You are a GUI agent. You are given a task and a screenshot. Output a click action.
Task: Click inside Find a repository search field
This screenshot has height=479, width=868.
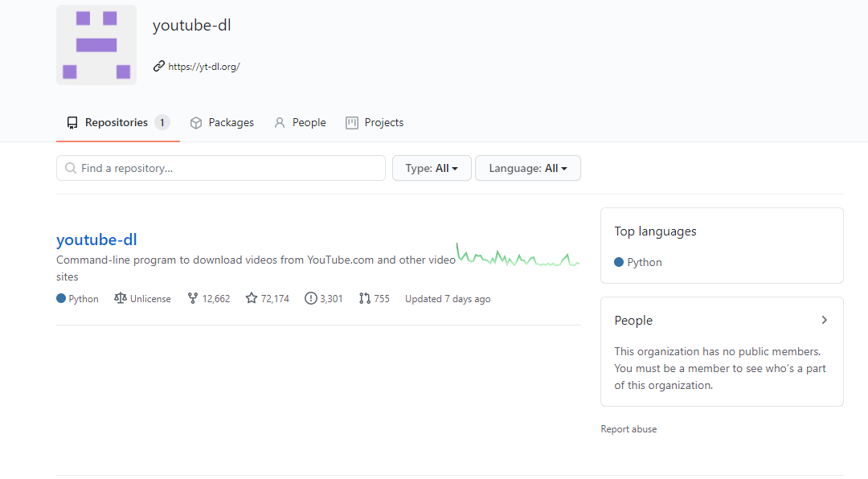point(221,168)
